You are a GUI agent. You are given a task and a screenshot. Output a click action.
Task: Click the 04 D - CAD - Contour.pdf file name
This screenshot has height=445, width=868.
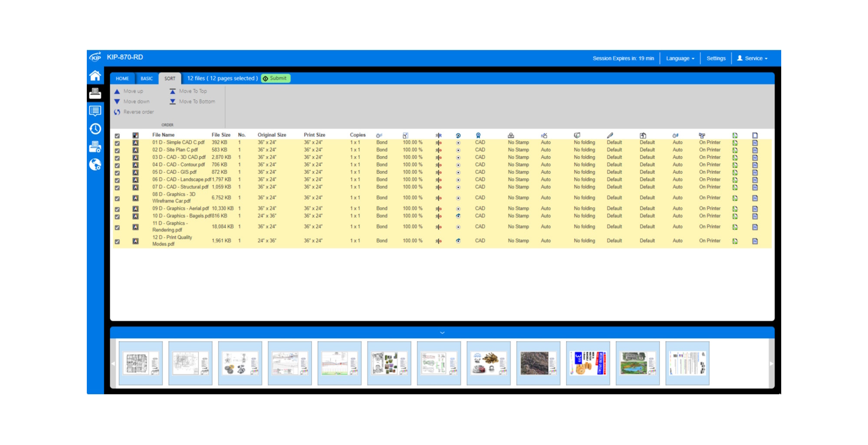tap(178, 165)
